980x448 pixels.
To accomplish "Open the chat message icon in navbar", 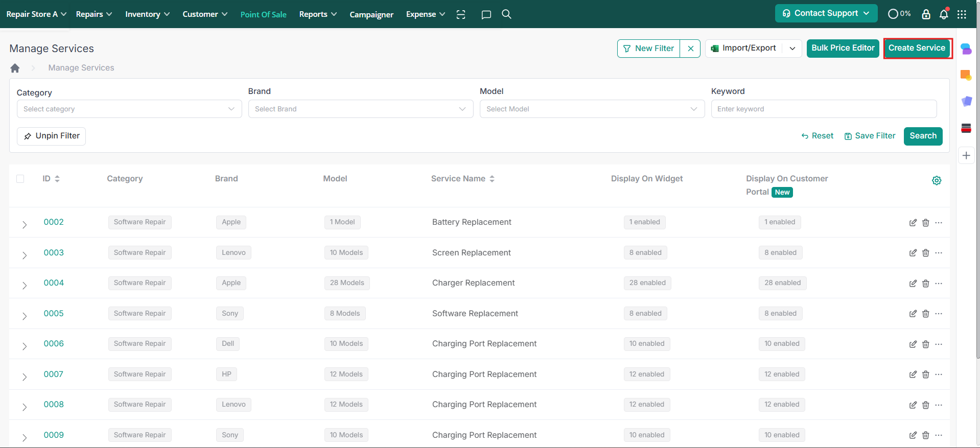I will pyautogui.click(x=486, y=14).
